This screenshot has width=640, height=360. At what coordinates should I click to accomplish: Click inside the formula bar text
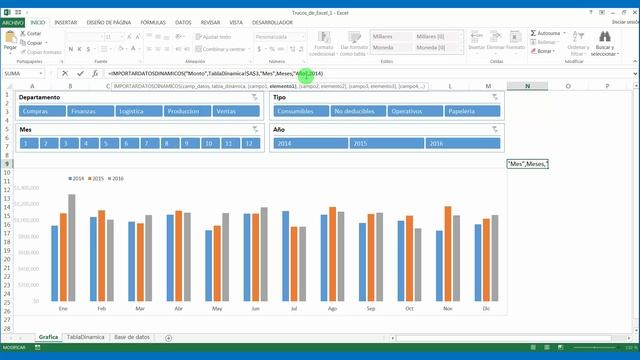pyautogui.click(x=216, y=73)
